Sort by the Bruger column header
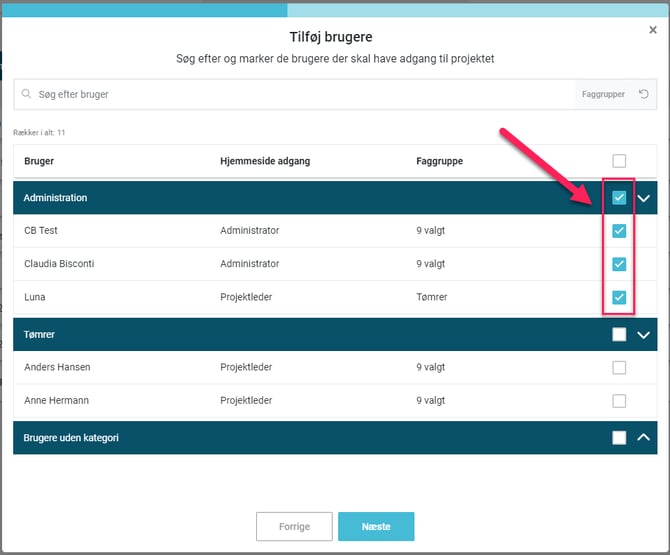Image resolution: width=670 pixels, height=555 pixels. click(x=39, y=161)
